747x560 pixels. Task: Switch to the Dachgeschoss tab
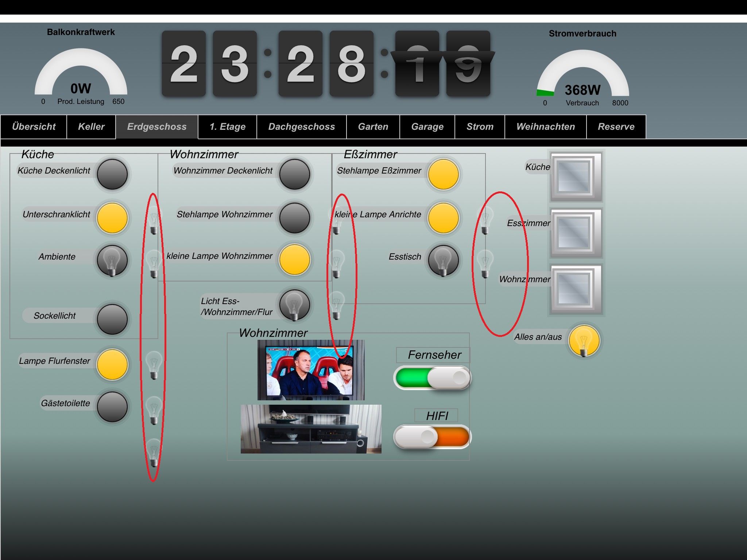[301, 127]
